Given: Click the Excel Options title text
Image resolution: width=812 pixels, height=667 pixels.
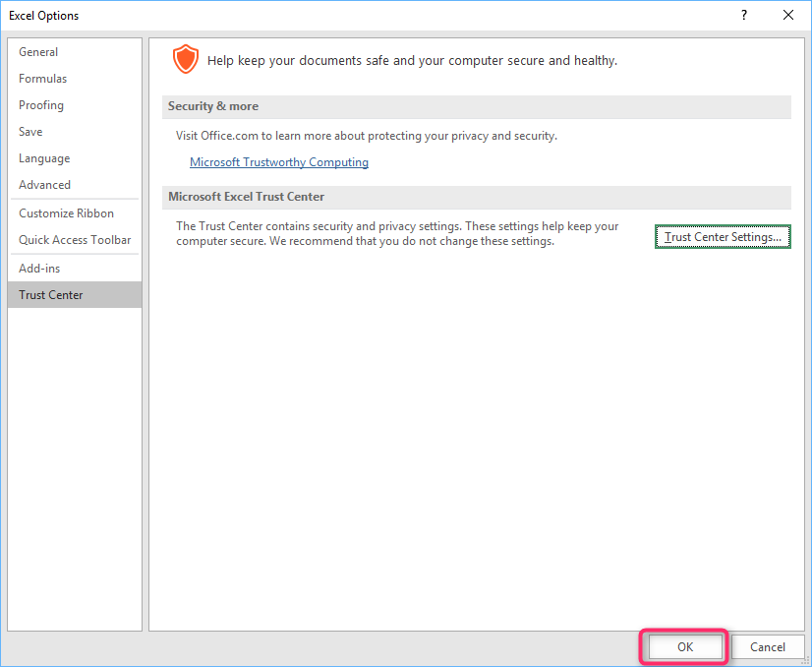Looking at the screenshot, I should (x=44, y=16).
